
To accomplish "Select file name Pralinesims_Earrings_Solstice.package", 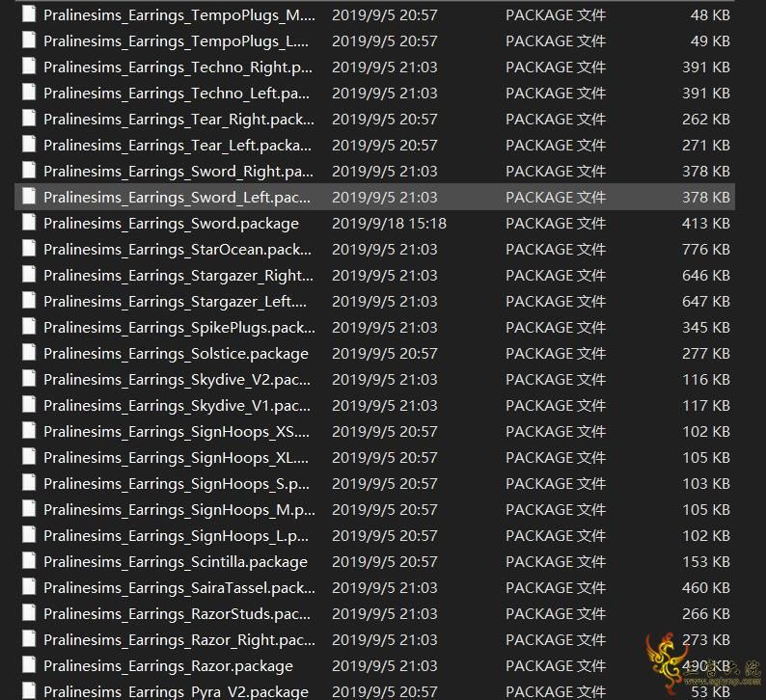I will pos(176,354).
